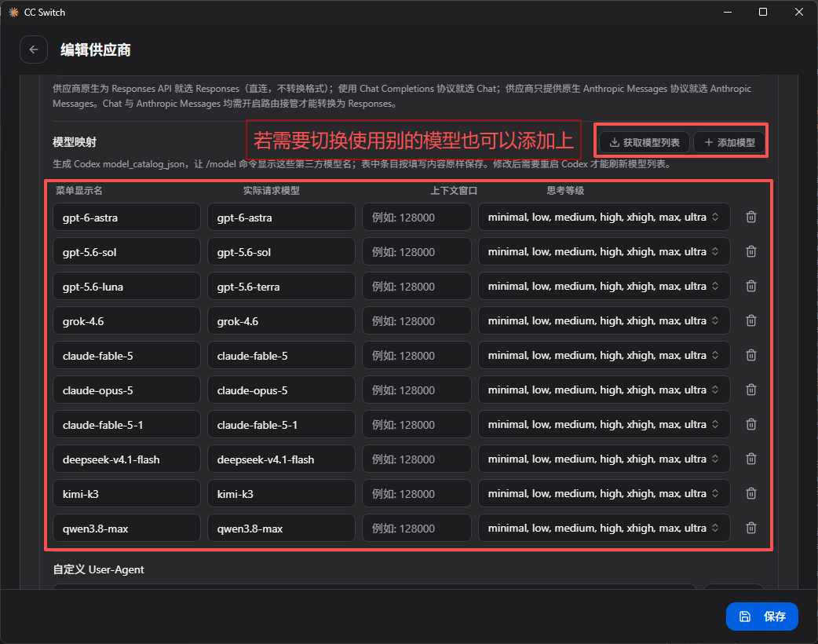Edit context window field for gpt-5.6-sol
Screen dimensions: 818x644
(x=417, y=251)
